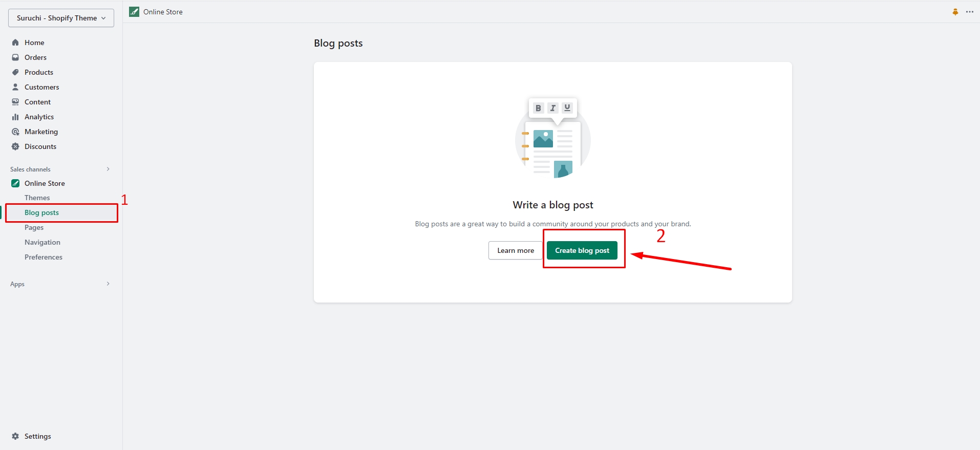980x450 pixels.
Task: Click the Create blog post button
Action: click(582, 250)
